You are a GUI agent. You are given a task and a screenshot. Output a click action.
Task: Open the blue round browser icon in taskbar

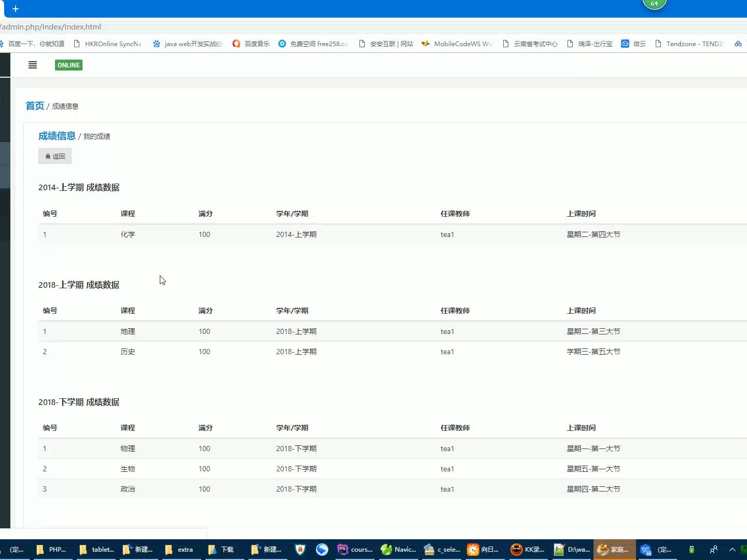tap(322, 550)
